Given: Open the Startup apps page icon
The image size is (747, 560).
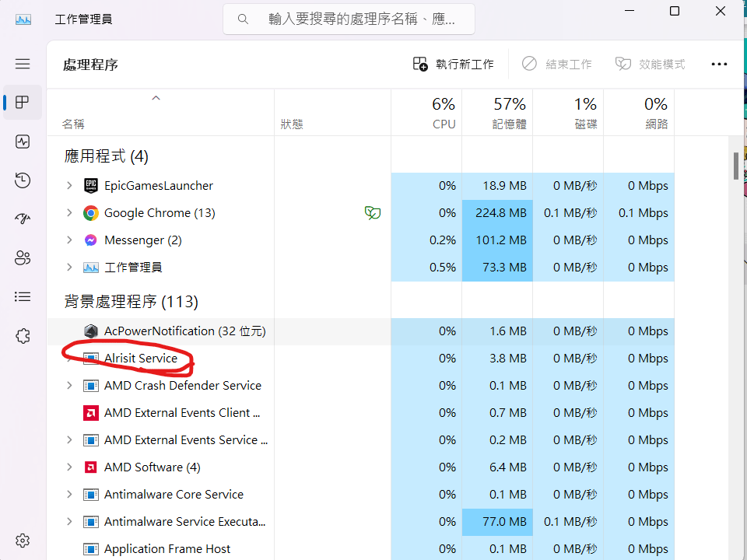Looking at the screenshot, I should pyautogui.click(x=23, y=219).
